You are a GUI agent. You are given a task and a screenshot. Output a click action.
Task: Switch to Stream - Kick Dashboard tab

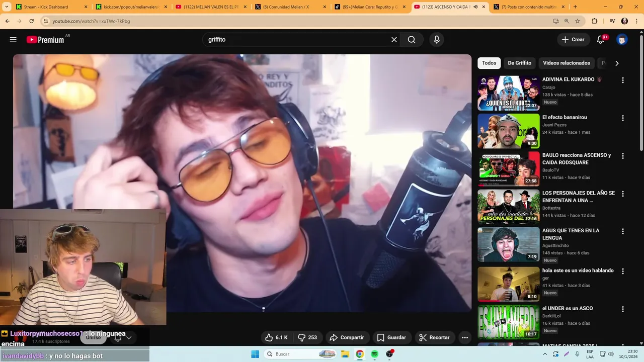pos(51,7)
